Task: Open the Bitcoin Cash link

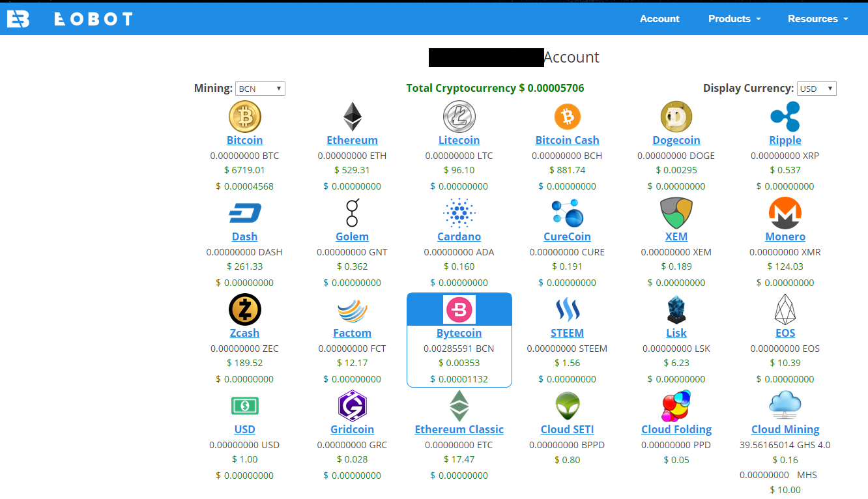Action: [568, 140]
